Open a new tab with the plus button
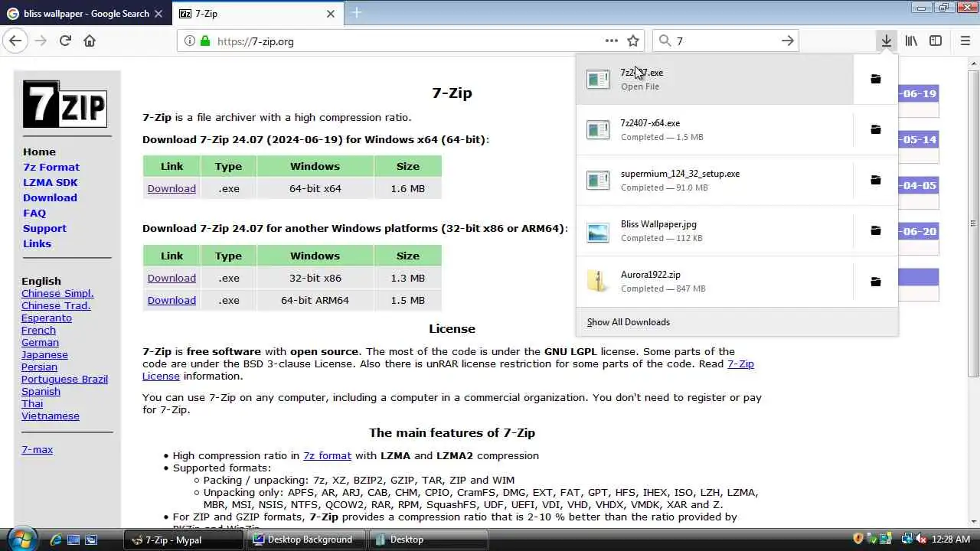The width and height of the screenshot is (980, 551). (x=357, y=13)
